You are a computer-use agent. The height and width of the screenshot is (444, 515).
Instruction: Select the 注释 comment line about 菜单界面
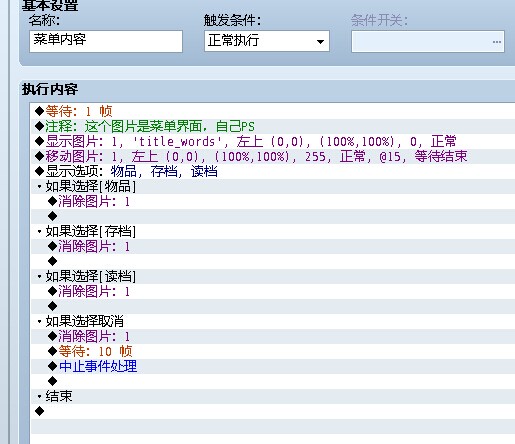pyautogui.click(x=273, y=126)
